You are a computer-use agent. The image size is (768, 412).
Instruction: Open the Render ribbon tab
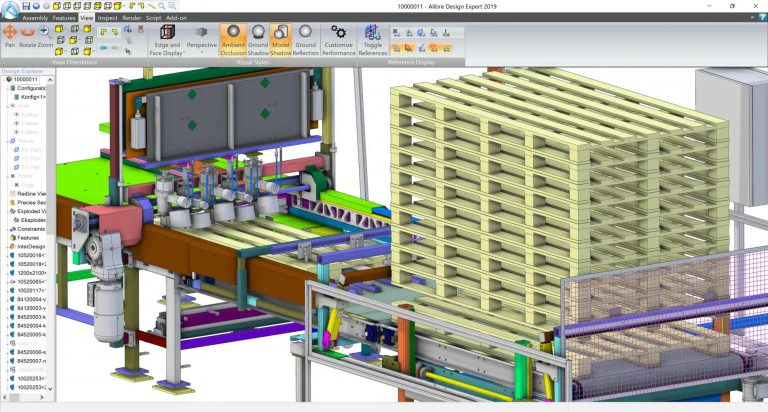point(132,18)
